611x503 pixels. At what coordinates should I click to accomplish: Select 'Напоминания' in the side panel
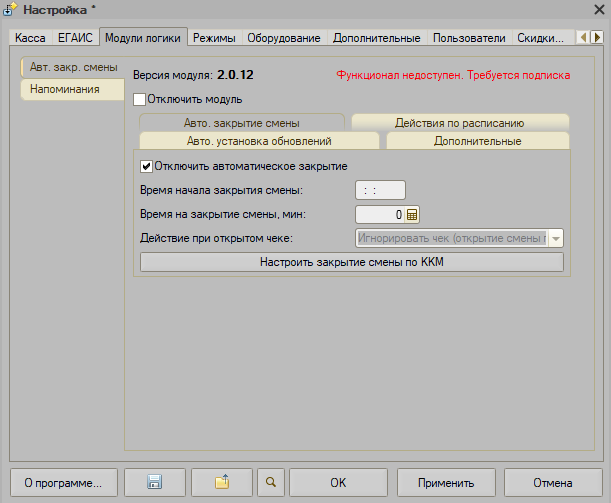(x=65, y=89)
